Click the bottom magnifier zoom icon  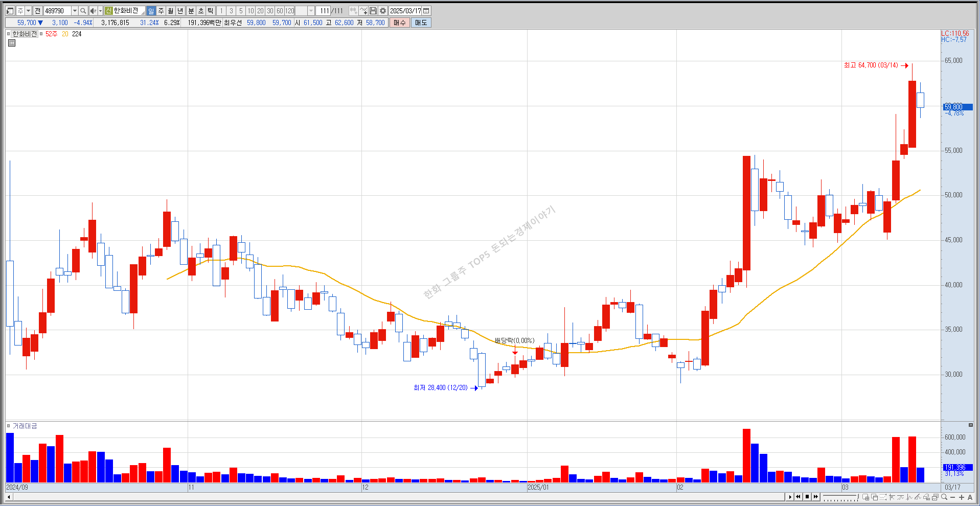click(944, 497)
